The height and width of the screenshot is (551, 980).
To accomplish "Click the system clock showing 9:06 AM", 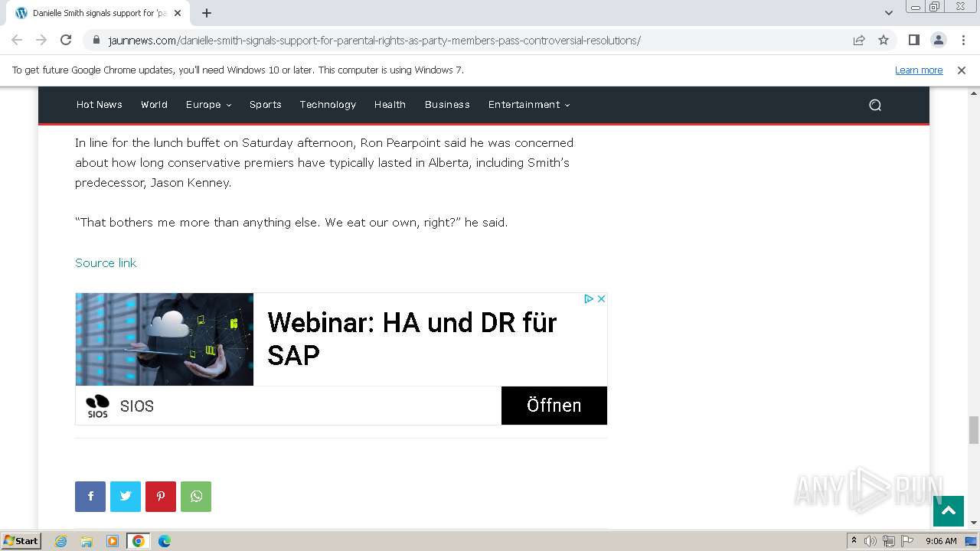I will click(941, 541).
